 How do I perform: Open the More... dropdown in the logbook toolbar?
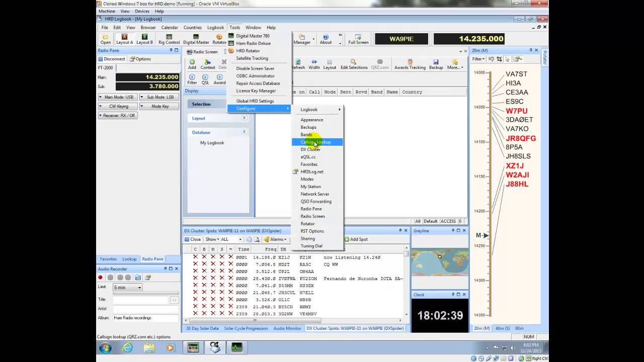455,64
